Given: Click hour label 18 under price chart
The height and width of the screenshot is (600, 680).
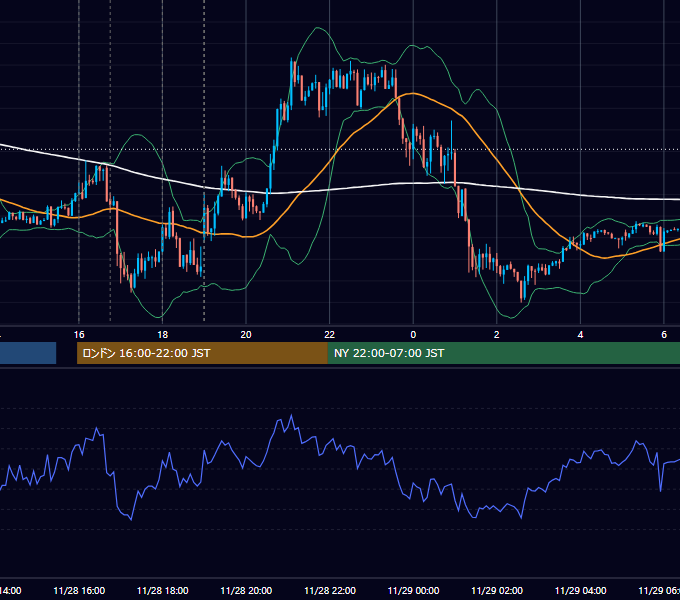Looking at the screenshot, I should point(163,335).
